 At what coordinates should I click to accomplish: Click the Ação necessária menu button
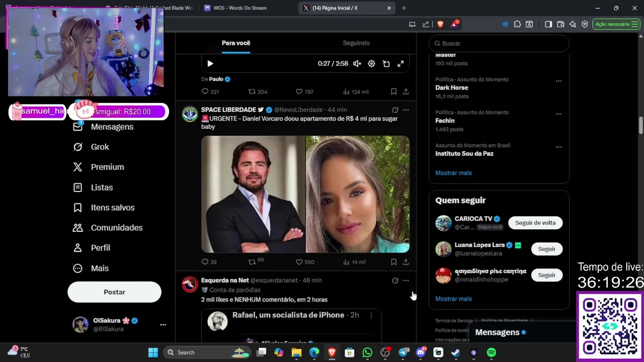pyautogui.click(x=616, y=24)
